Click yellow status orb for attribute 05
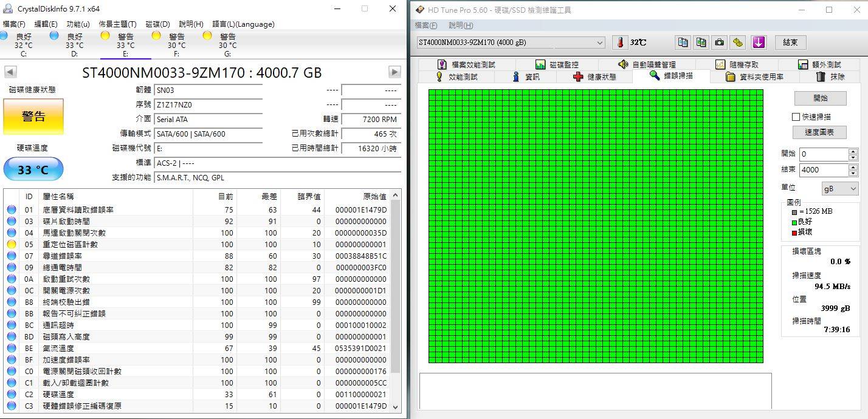868x419 pixels. 11,244
